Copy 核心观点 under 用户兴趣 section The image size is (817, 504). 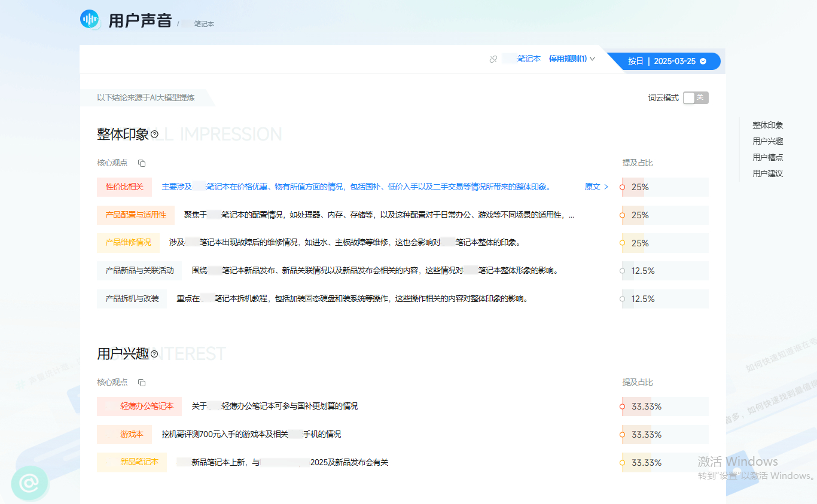[x=142, y=383]
